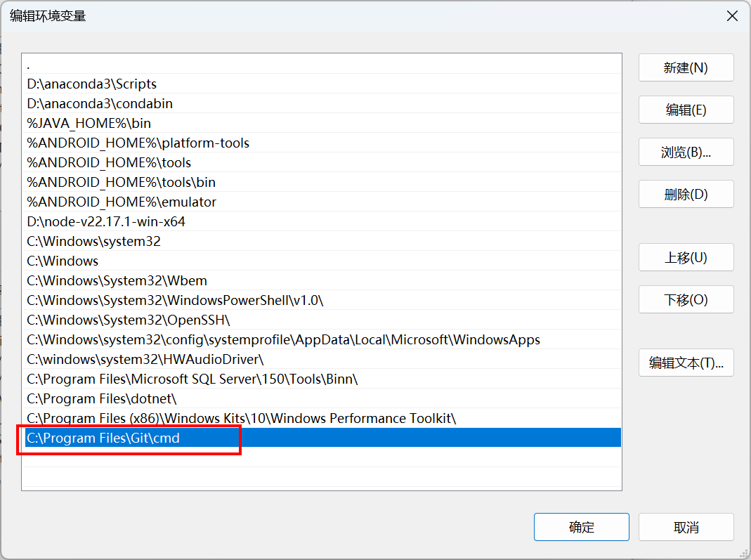Open 编辑文本(T)... text editor
Image resolution: width=751 pixels, height=560 pixels.
[686, 363]
